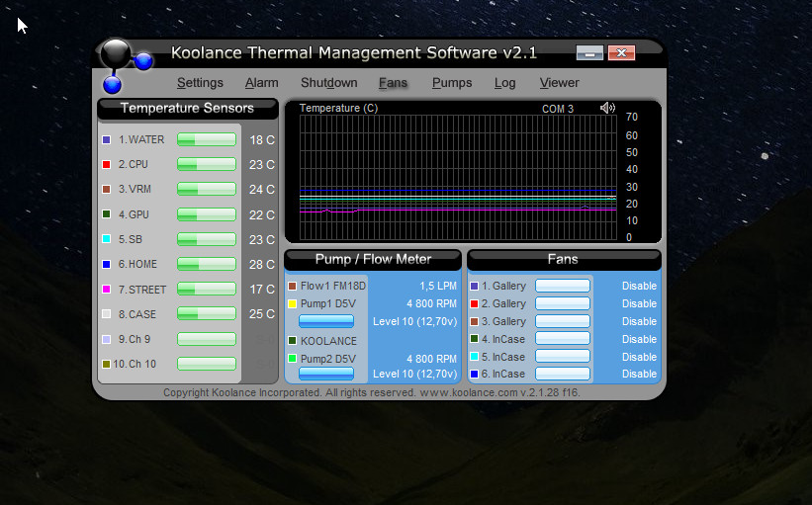This screenshot has width=812, height=505.
Task: Click the 10.Ch 10 olive swatch
Action: click(x=107, y=365)
